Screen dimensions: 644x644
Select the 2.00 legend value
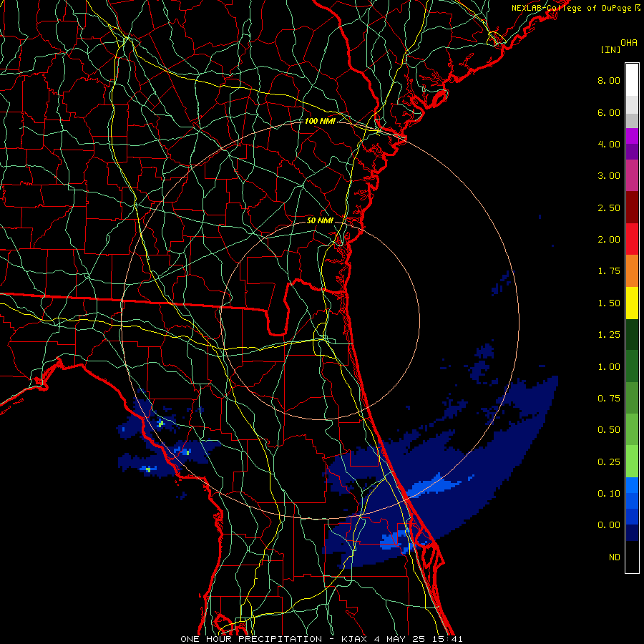pos(609,240)
